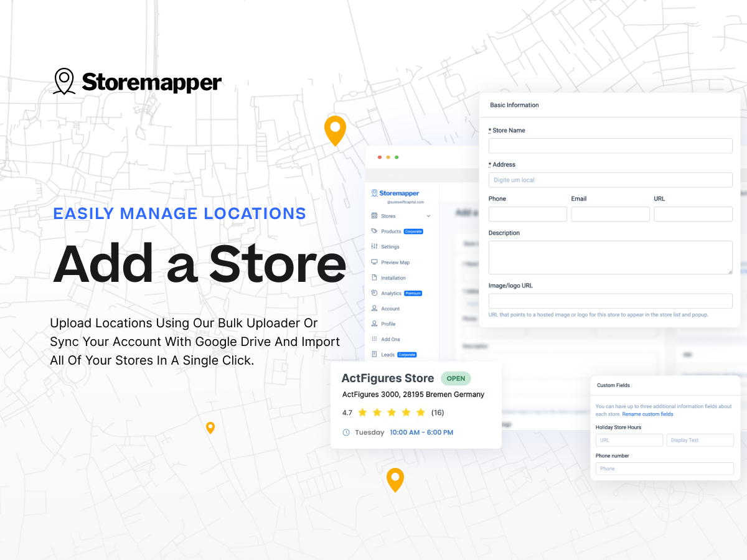Image resolution: width=747 pixels, height=560 pixels.
Task: Click the Phone number custom field
Action: pos(665,469)
